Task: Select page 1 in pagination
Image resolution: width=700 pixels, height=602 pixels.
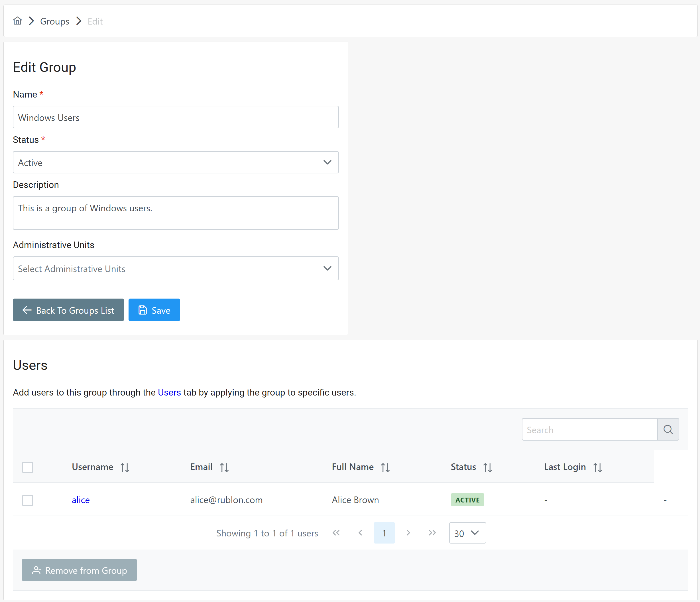Action: [384, 533]
